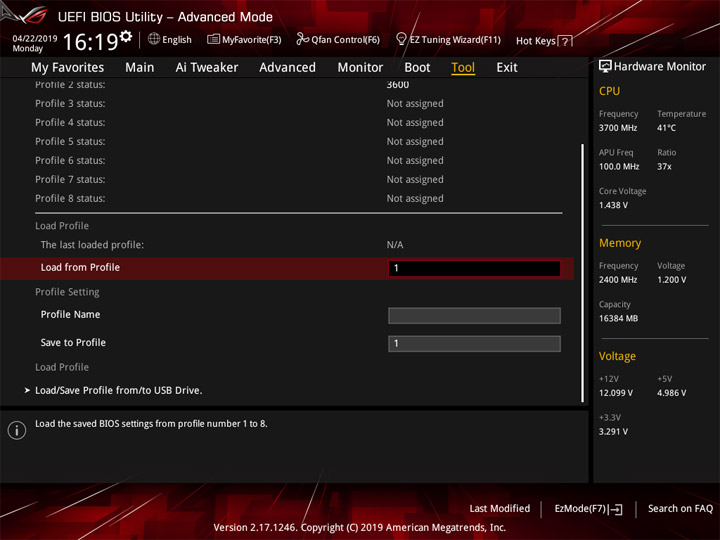Click the Load from Profile number field
Screen dimensions: 720x540
[x=474, y=269]
